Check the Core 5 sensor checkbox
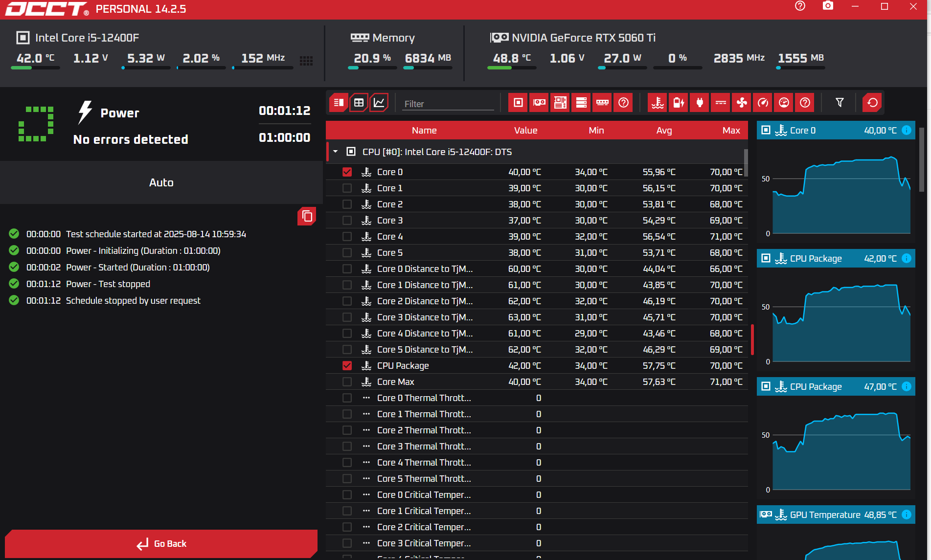The image size is (931, 560). coord(347,253)
